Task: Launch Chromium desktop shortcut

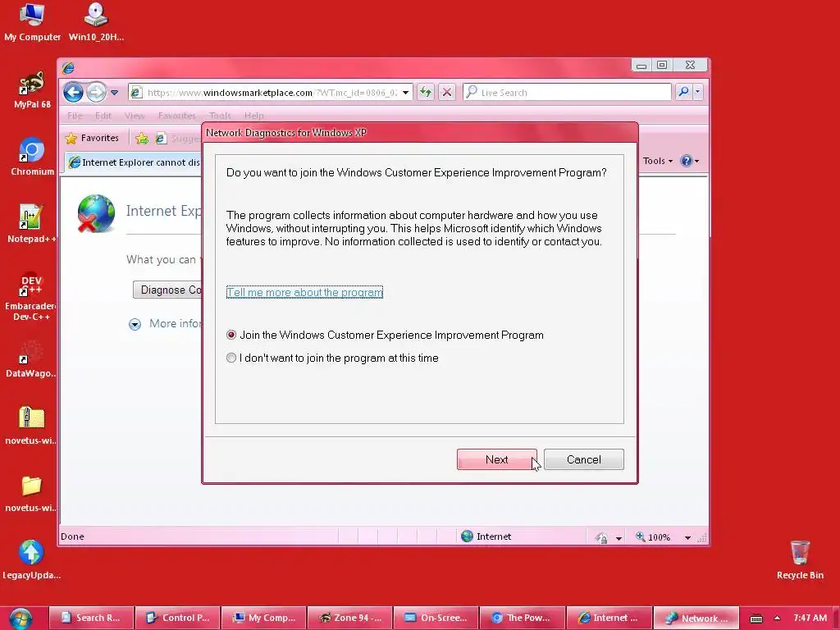Action: (x=32, y=157)
